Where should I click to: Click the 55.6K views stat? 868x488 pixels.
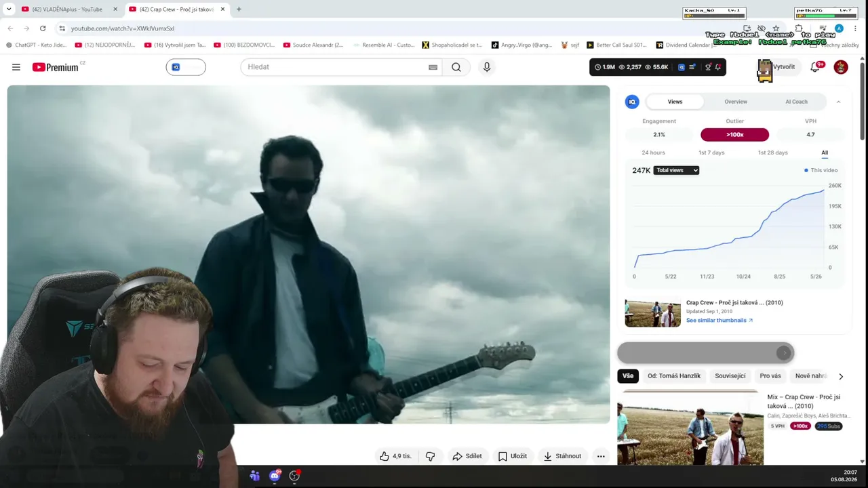pos(656,67)
